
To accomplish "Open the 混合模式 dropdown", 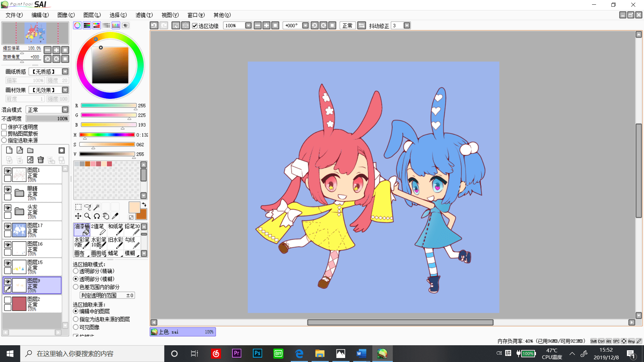I will pyautogui.click(x=65, y=110).
